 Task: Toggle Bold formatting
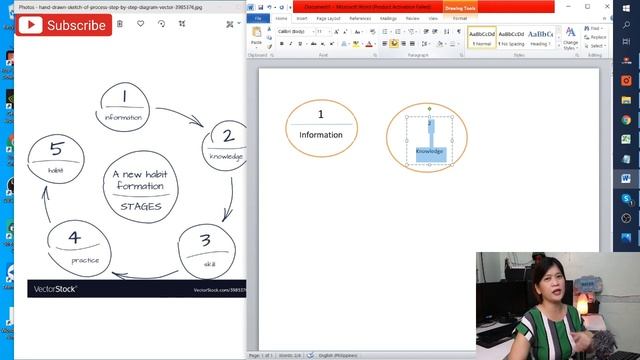click(282, 44)
